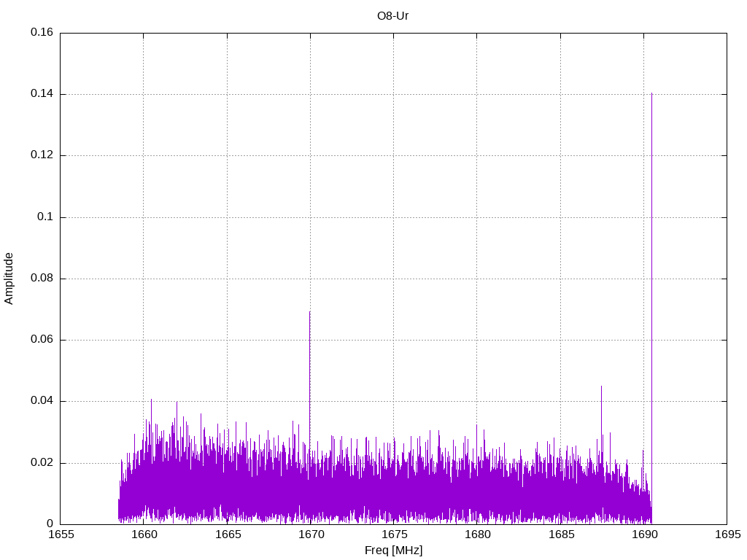Select the spike peak at 1670 MHz
The width and height of the screenshot is (747, 560).
coord(310,313)
